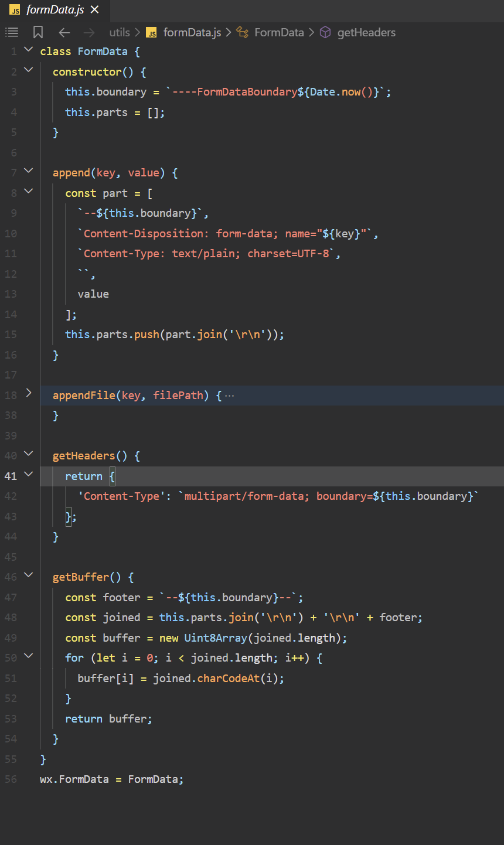This screenshot has width=504, height=845.
Task: Click 'filePath' parameter on line 18
Action: pyautogui.click(x=178, y=396)
